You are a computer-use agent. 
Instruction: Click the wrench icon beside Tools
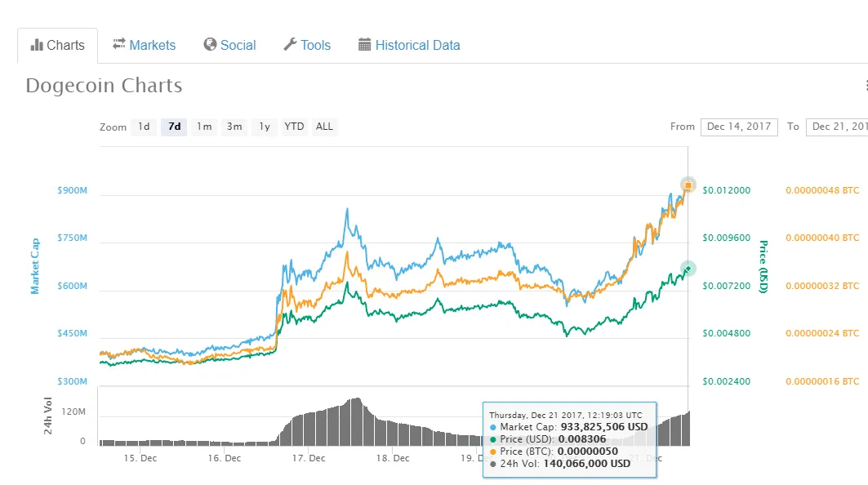pos(290,44)
